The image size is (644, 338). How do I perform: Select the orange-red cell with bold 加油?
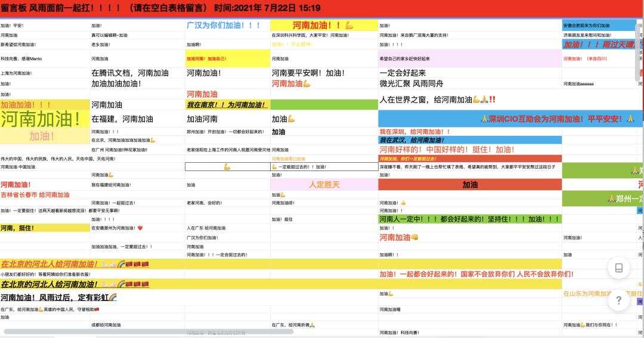pos(470,185)
